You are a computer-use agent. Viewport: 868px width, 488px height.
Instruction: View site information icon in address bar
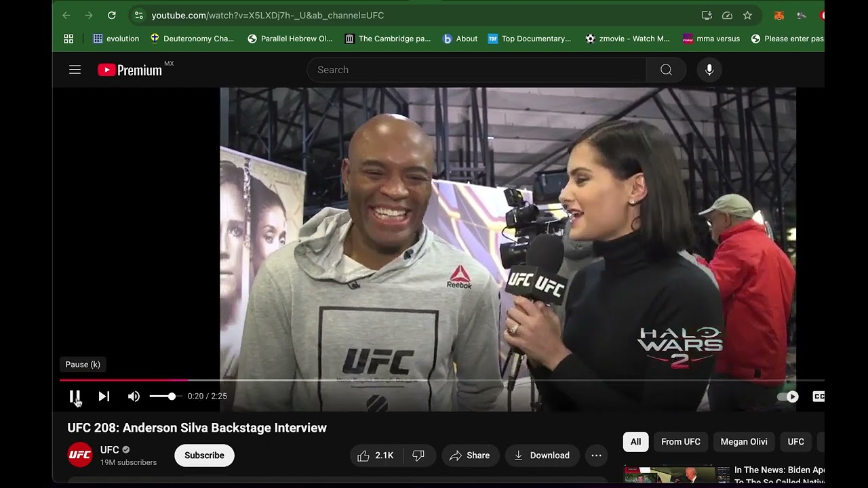[x=139, y=16]
